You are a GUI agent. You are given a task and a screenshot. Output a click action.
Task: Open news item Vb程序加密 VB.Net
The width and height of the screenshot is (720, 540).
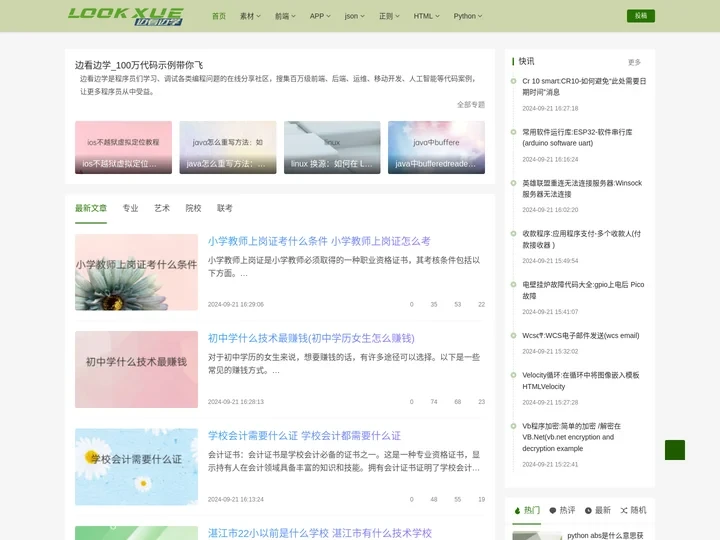[571, 437]
